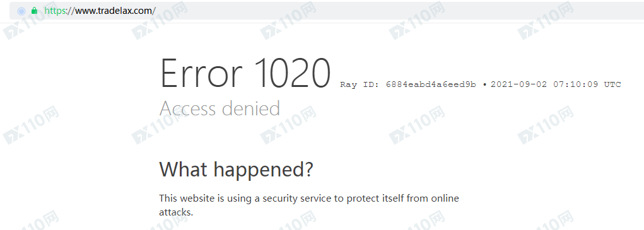Image resolution: width=644 pixels, height=230 pixels.
Task: Click the bullet separator after Ray ID
Action: pos(484,85)
